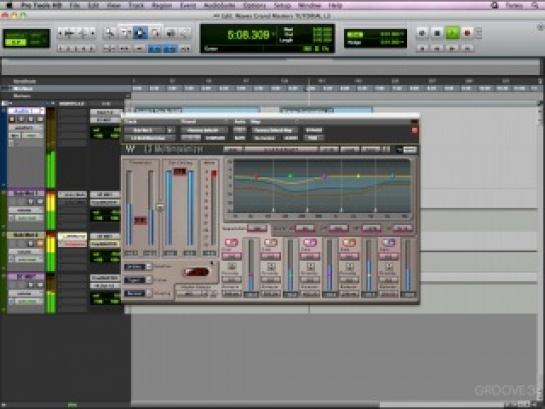Image resolution: width=545 pixels, height=409 pixels.
Task: Select the Scrubber speaker tool
Action: pyautogui.click(x=171, y=33)
